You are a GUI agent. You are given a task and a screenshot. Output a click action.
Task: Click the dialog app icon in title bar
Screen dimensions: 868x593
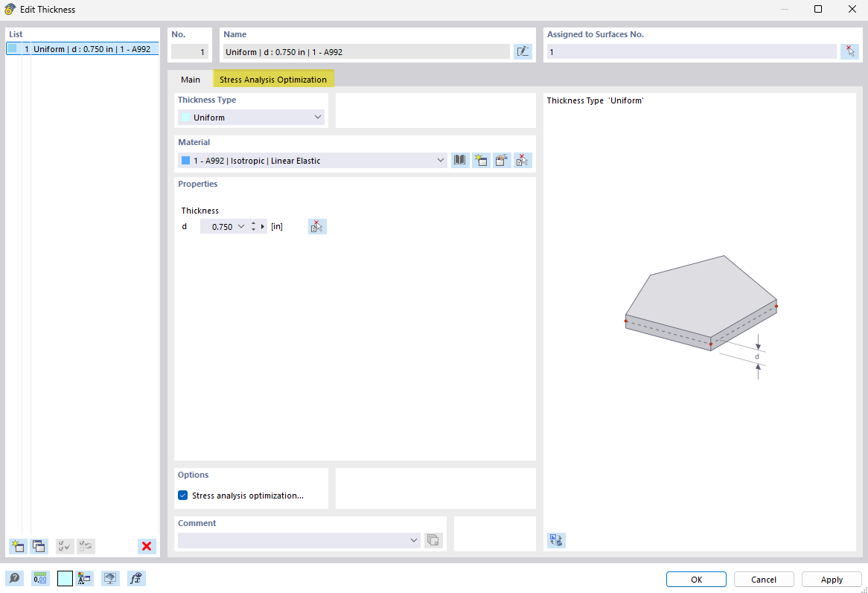point(10,10)
